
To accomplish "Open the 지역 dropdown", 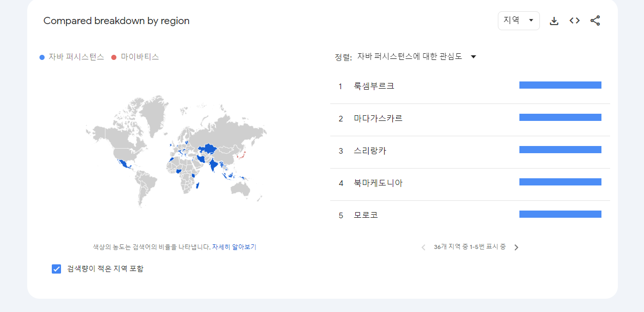I will click(518, 20).
